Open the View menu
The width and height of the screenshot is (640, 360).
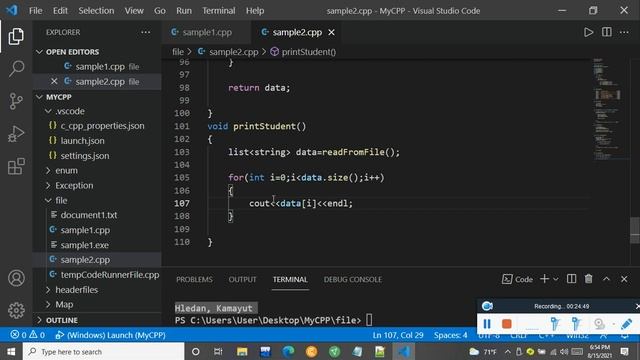134,11
